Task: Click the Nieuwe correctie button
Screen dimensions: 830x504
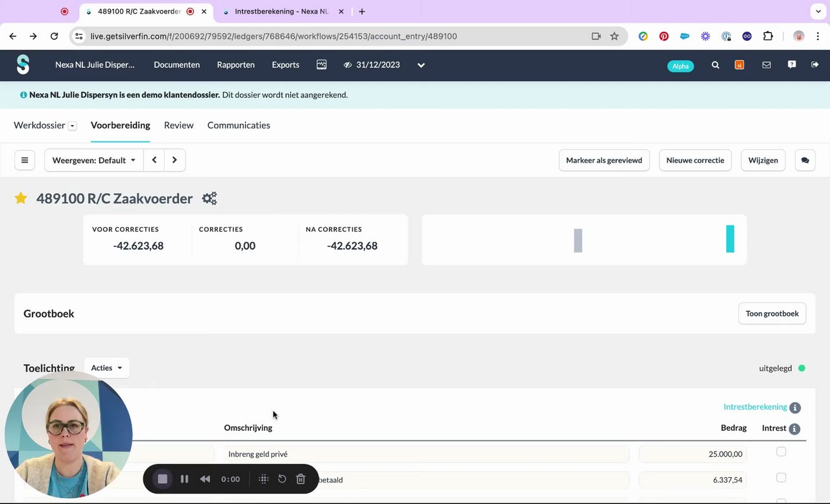Action: pos(695,160)
